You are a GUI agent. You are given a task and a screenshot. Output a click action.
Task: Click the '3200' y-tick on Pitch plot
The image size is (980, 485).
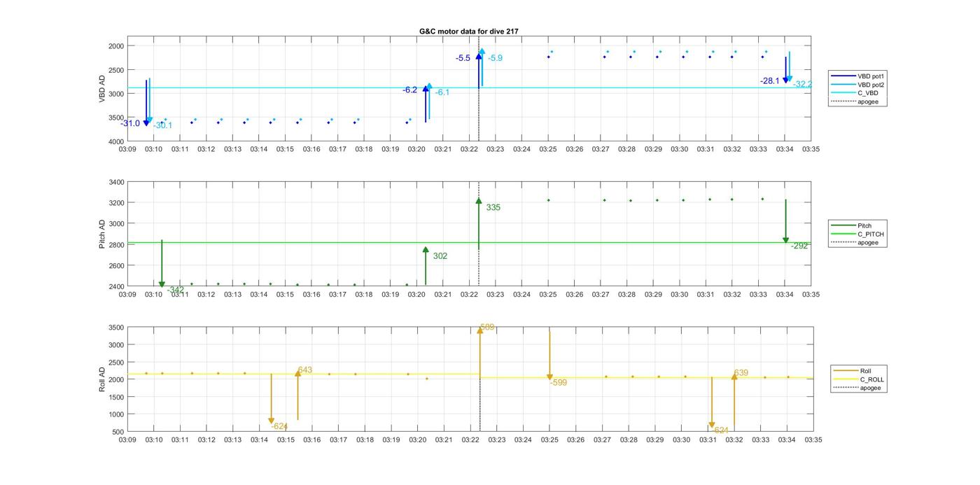click(116, 203)
